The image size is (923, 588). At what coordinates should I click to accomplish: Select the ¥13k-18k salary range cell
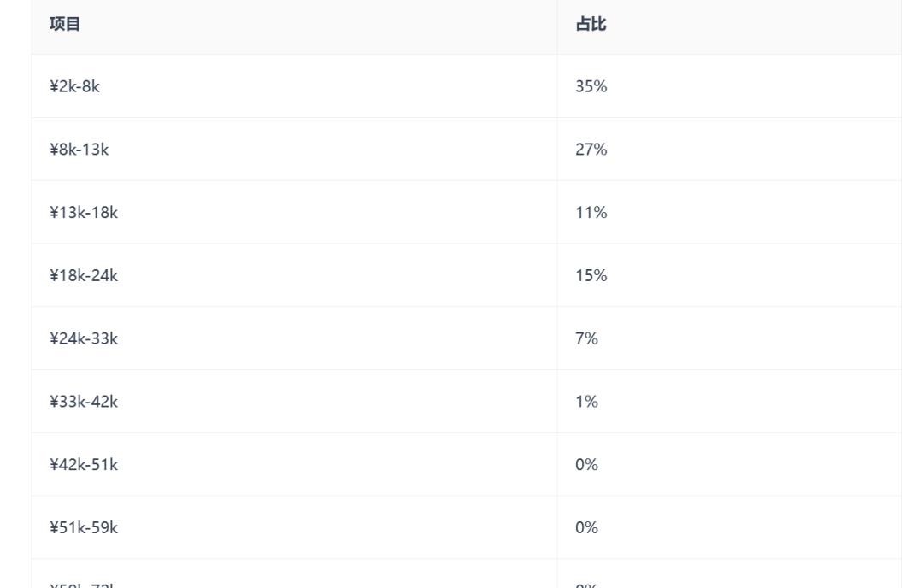coord(83,213)
